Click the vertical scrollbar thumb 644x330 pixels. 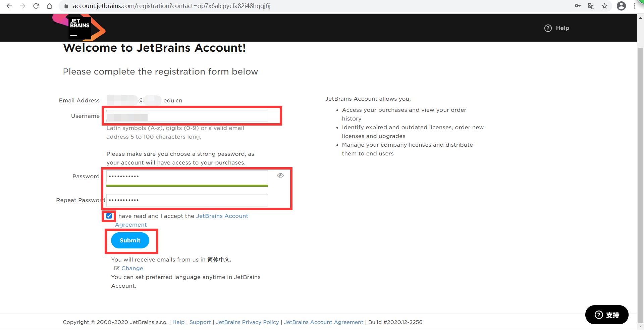click(x=640, y=185)
